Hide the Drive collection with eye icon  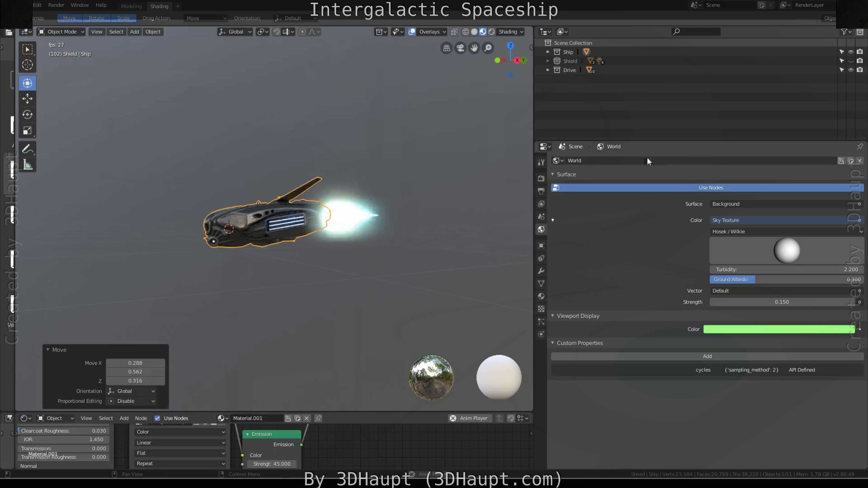point(851,70)
